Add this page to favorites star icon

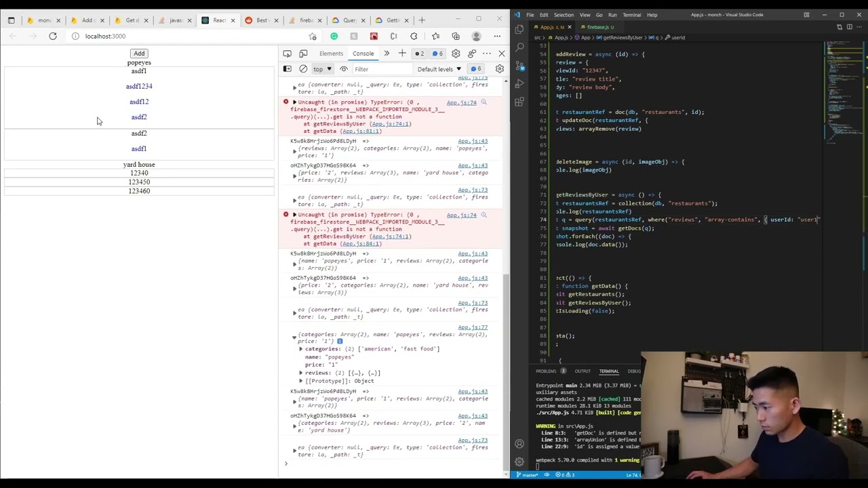click(x=313, y=36)
